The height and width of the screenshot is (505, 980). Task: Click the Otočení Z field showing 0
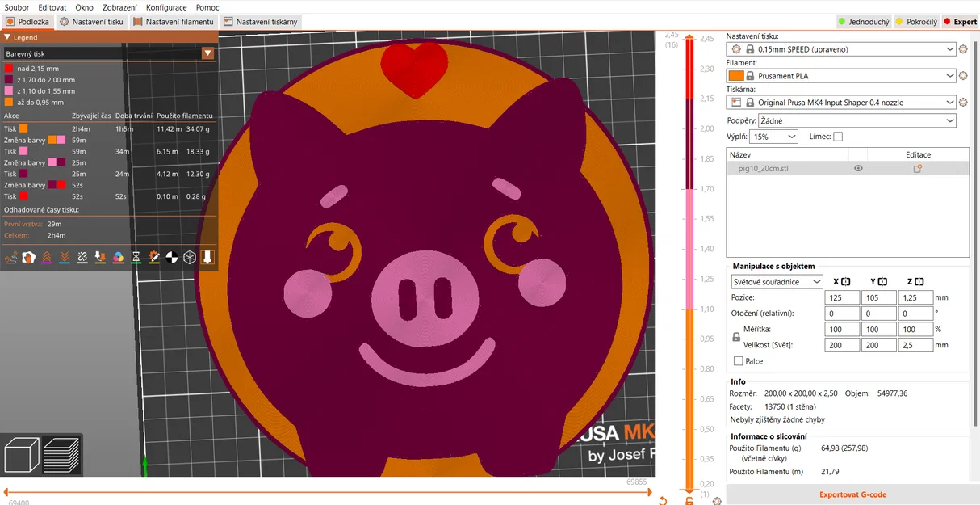pos(915,314)
